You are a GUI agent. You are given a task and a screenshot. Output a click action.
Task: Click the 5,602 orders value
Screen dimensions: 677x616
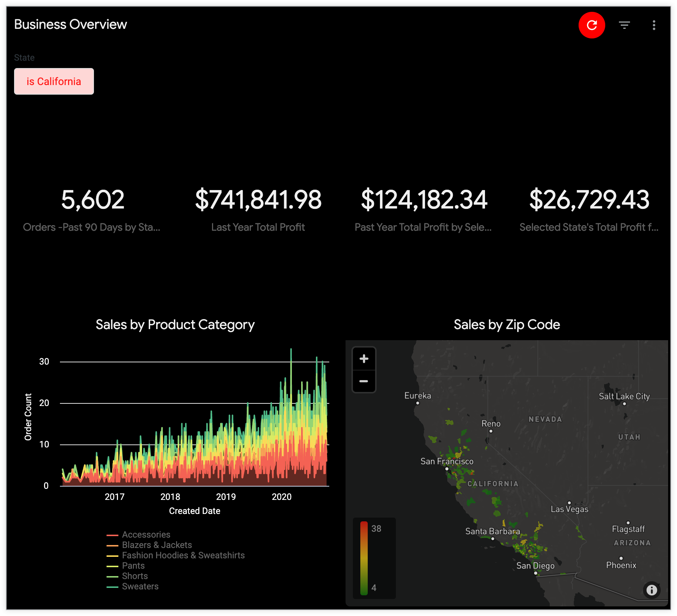pyautogui.click(x=92, y=200)
